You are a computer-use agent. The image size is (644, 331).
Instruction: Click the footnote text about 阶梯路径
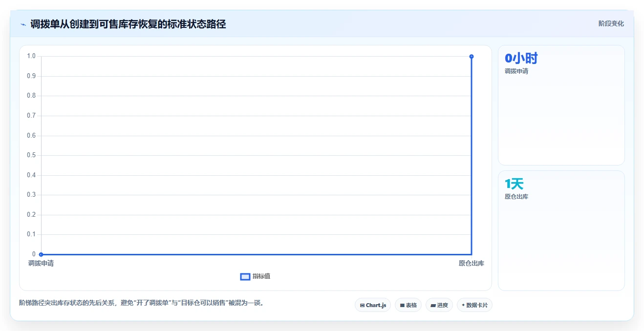(x=143, y=303)
